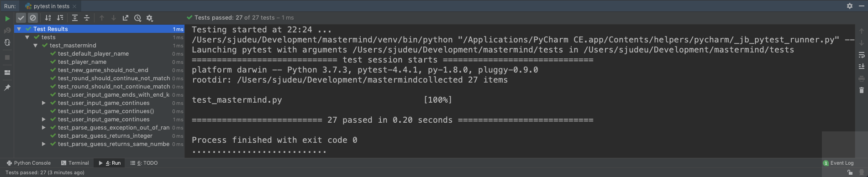Viewport: 868px width, 177px height.
Task: Select test_player_name in results tree
Action: click(x=82, y=62)
